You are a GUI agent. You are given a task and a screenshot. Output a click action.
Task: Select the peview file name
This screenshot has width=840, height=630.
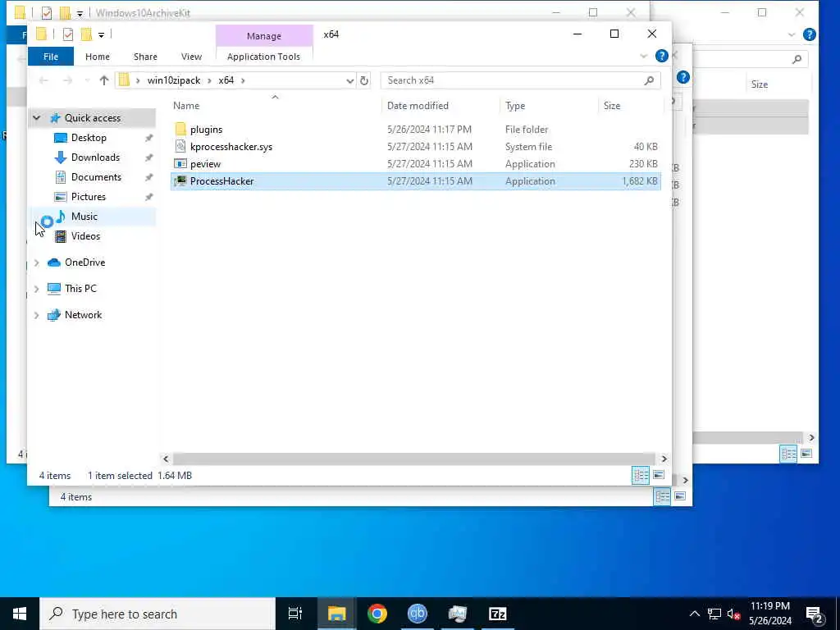pyautogui.click(x=205, y=164)
